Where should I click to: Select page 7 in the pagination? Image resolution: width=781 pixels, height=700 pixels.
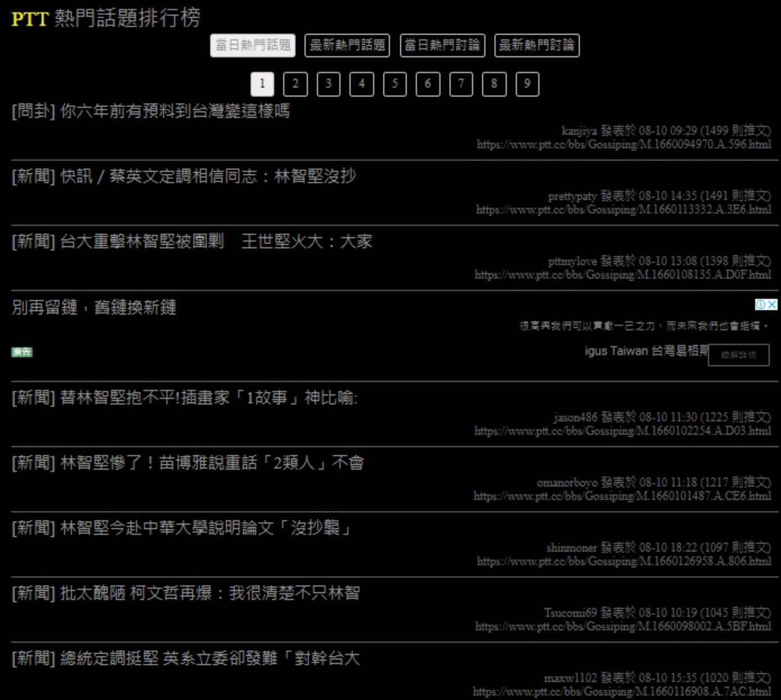coord(461,84)
